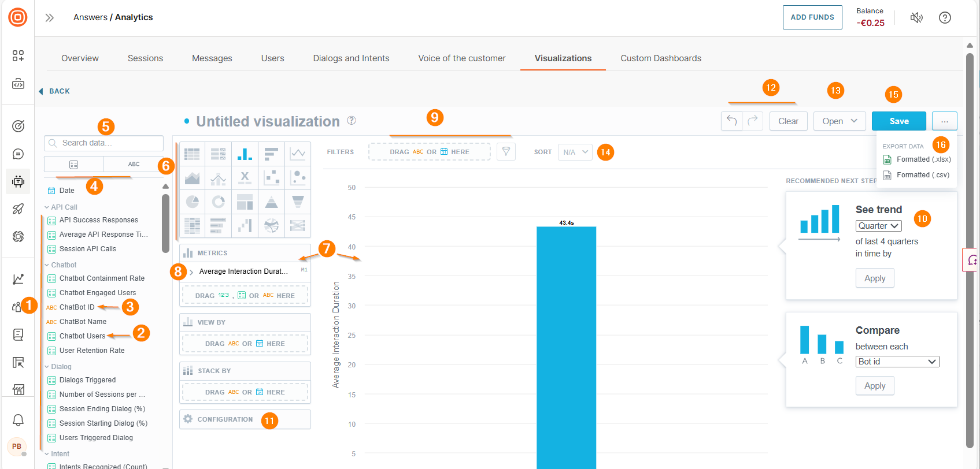Select the Sankey chart type
The image size is (980, 469).
[298, 225]
